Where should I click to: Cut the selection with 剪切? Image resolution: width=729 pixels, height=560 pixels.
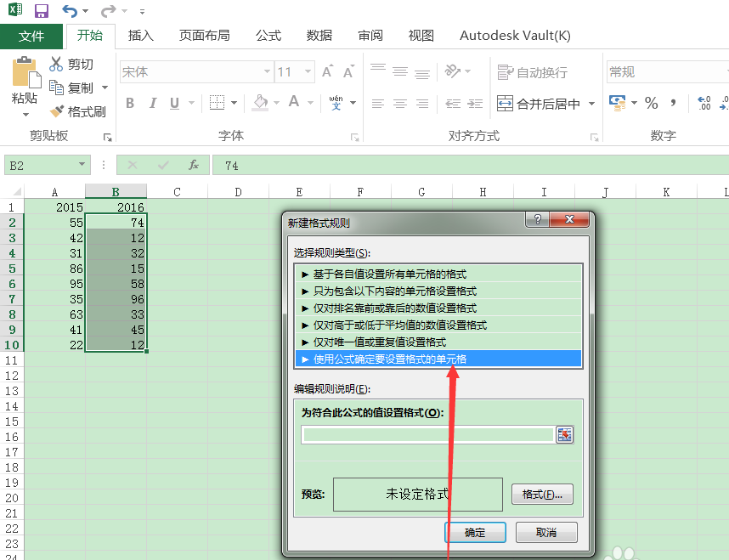click(71, 64)
